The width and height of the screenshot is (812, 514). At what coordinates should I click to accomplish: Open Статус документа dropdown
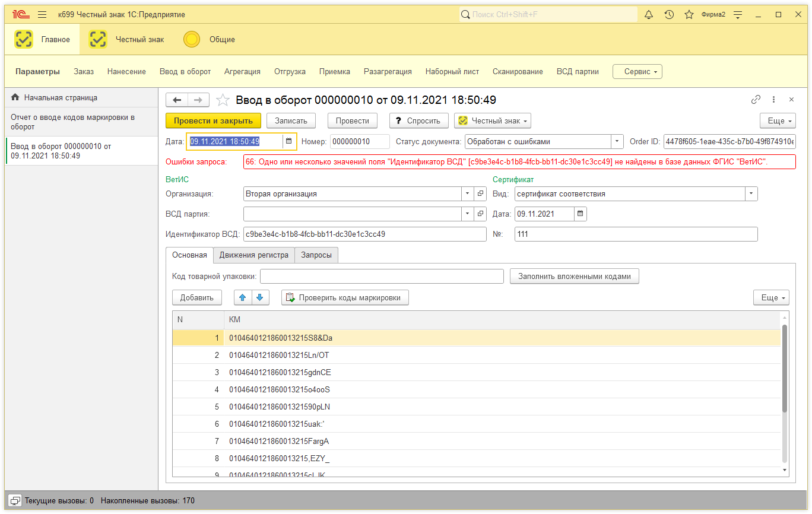(x=617, y=141)
